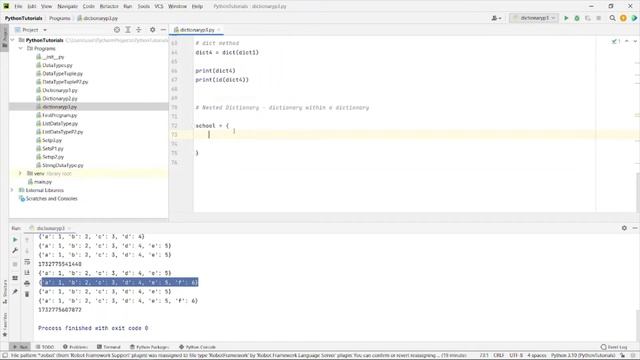Toggle the Run tool window button at bottom

(20, 347)
